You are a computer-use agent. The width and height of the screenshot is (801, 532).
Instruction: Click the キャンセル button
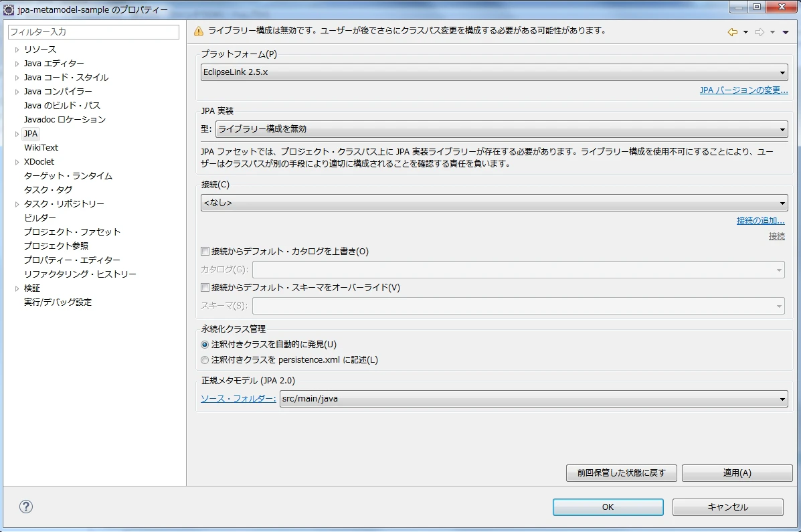[x=728, y=507]
